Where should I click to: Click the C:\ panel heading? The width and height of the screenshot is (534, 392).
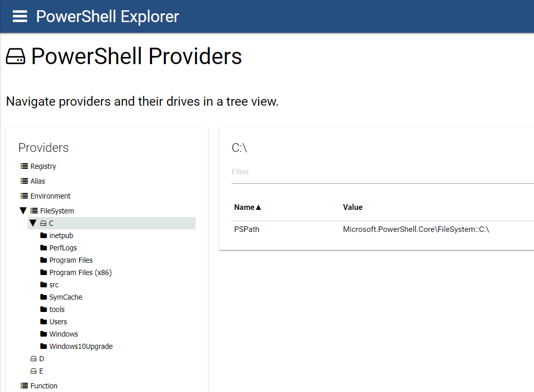point(239,148)
